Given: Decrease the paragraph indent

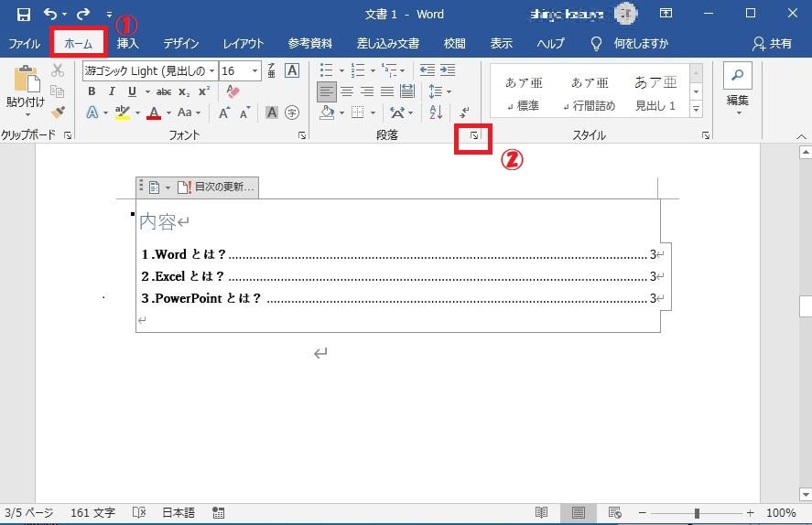Looking at the screenshot, I should tap(428, 70).
